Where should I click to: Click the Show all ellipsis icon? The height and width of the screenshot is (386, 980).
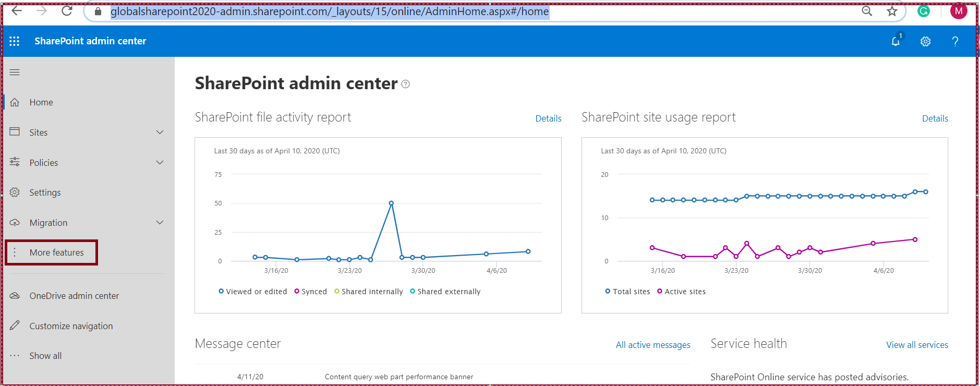pyautogui.click(x=15, y=356)
